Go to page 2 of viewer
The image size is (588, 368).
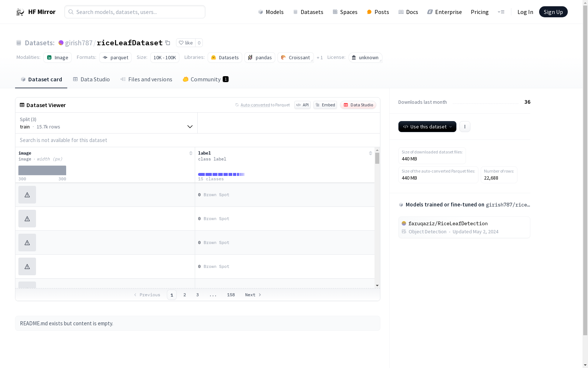[184, 295]
